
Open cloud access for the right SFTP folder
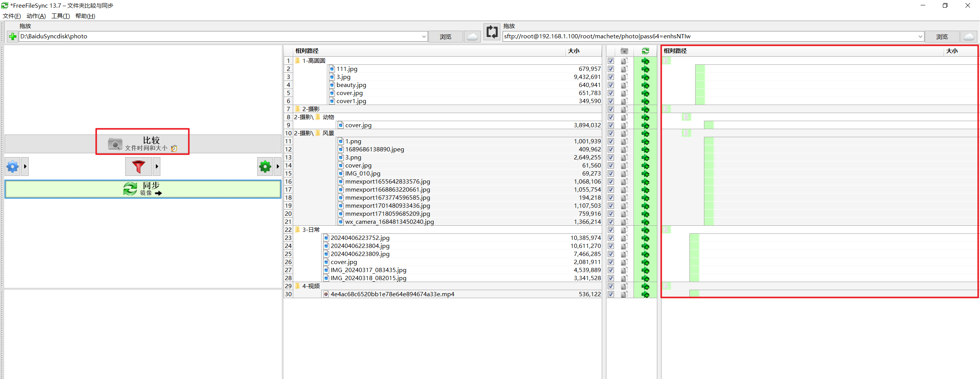click(x=969, y=36)
